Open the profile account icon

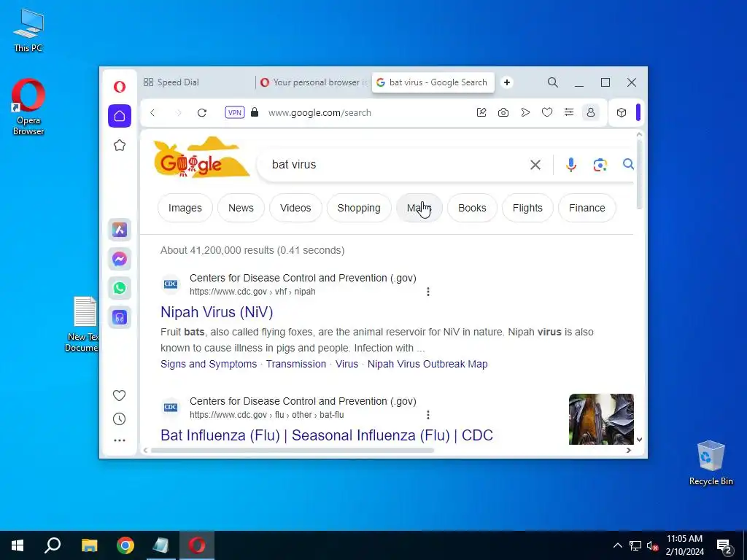pyautogui.click(x=591, y=112)
